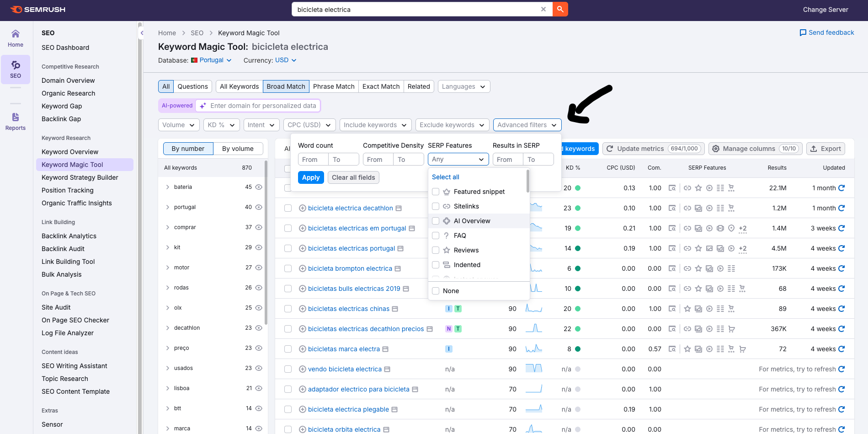Check the Sitelinks option

(x=436, y=206)
